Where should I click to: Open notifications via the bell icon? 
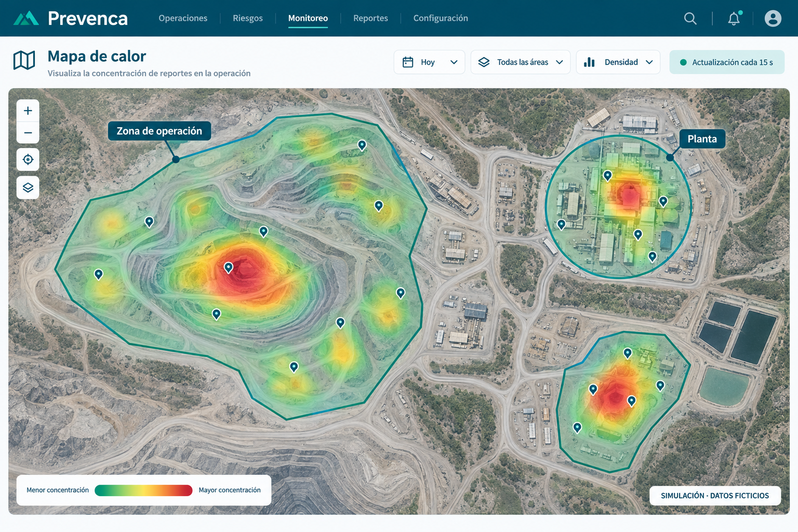pyautogui.click(x=734, y=19)
